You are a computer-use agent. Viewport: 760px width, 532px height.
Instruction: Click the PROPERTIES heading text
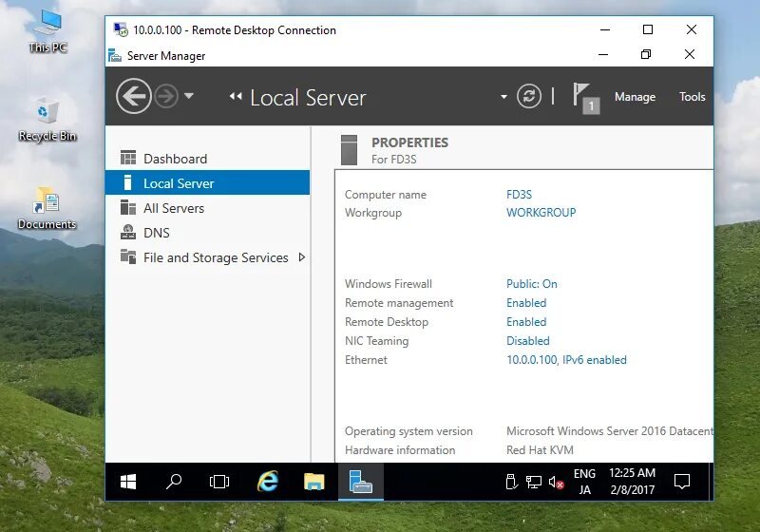(409, 142)
